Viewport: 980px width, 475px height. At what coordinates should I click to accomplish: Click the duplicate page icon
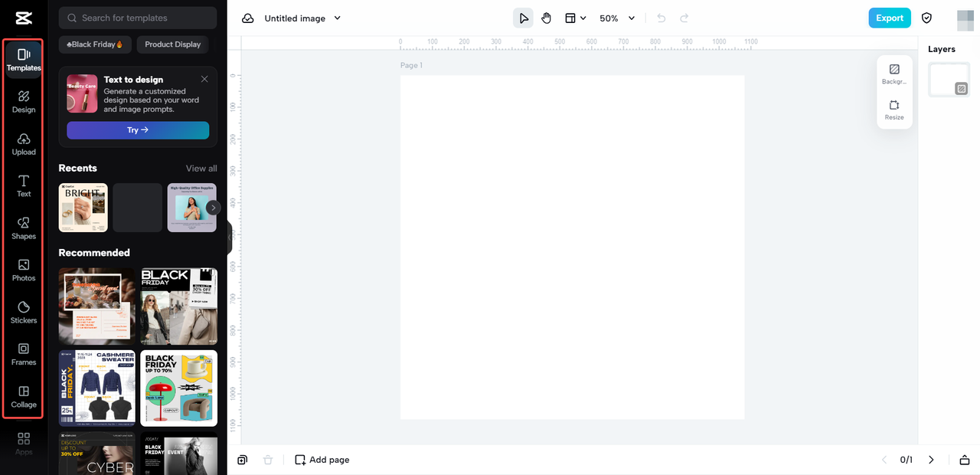(x=243, y=460)
